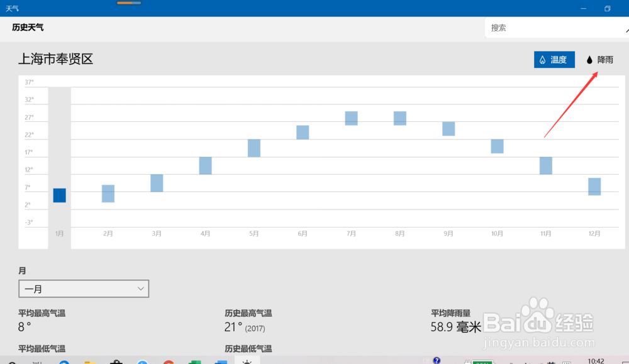Open the 一月 month dropdown
Viewport: 629px width, 364px height.
pos(84,288)
